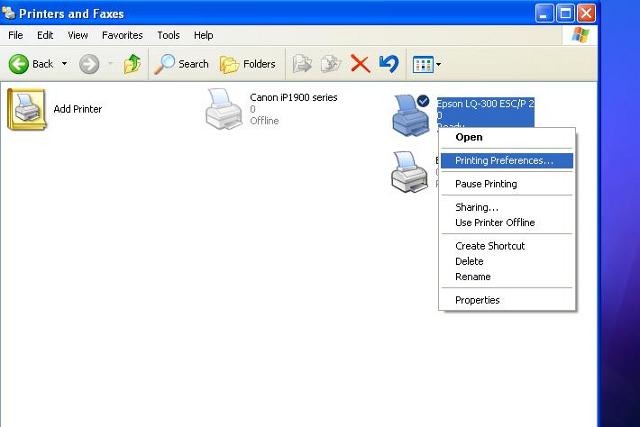Open the Tools menu
Viewport: 640px width, 427px height.
pyautogui.click(x=169, y=36)
